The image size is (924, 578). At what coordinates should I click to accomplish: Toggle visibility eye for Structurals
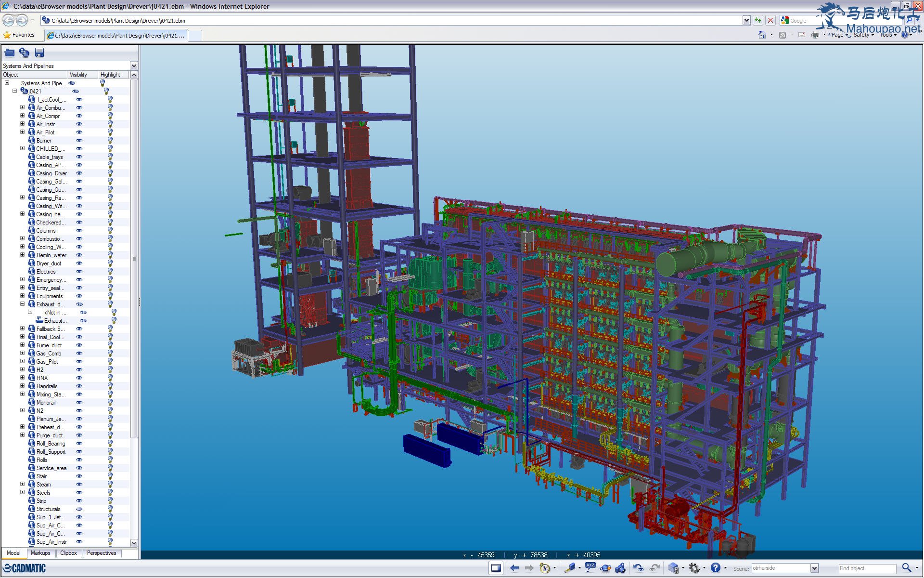[79, 509]
